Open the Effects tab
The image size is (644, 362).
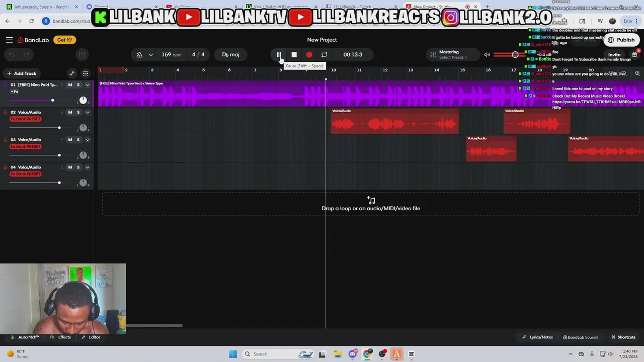coord(60,337)
